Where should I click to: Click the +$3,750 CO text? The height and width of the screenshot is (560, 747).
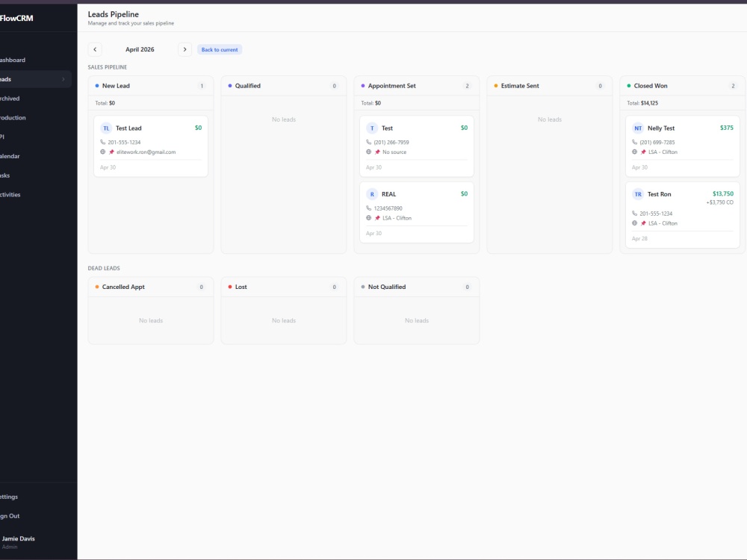pyautogui.click(x=720, y=202)
